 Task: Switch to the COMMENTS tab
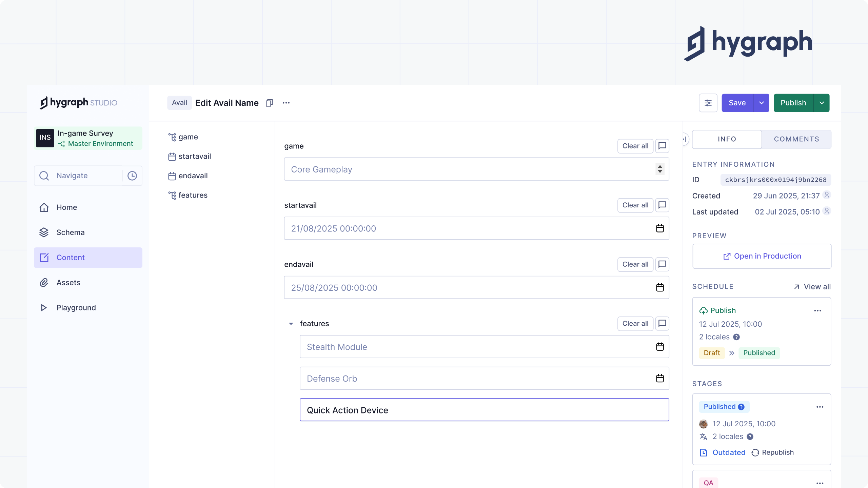[796, 139]
